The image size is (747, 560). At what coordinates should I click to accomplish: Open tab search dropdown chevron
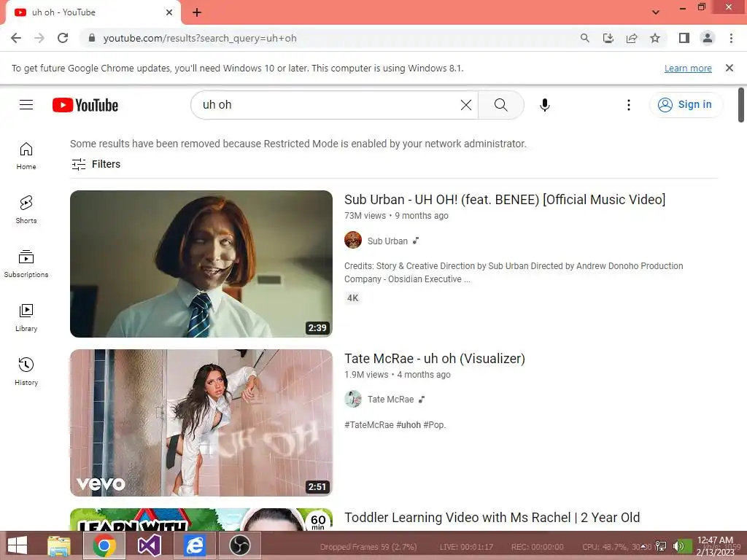click(656, 12)
